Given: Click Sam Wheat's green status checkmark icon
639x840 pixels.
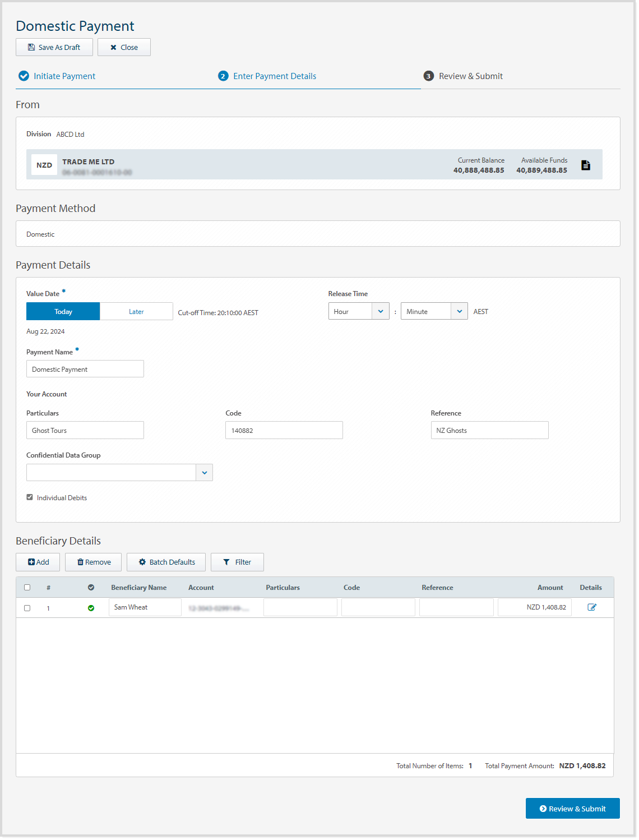Looking at the screenshot, I should 91,607.
